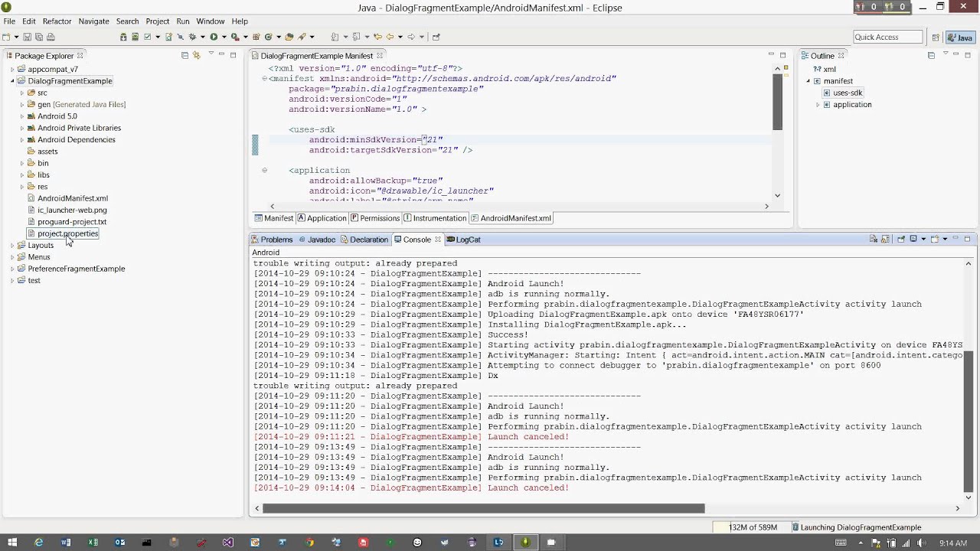Image resolution: width=980 pixels, height=551 pixels.
Task: Open the Project menu
Action: tap(157, 21)
